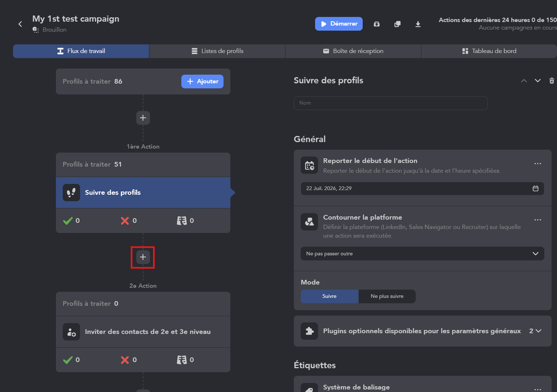
Task: Click the My 1st test campaign title
Action: (x=76, y=19)
